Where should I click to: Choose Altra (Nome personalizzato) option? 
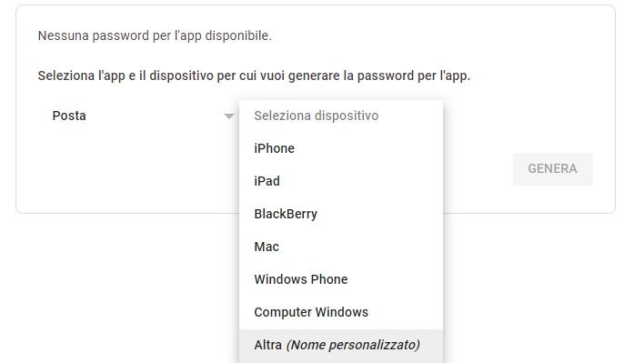(x=341, y=346)
